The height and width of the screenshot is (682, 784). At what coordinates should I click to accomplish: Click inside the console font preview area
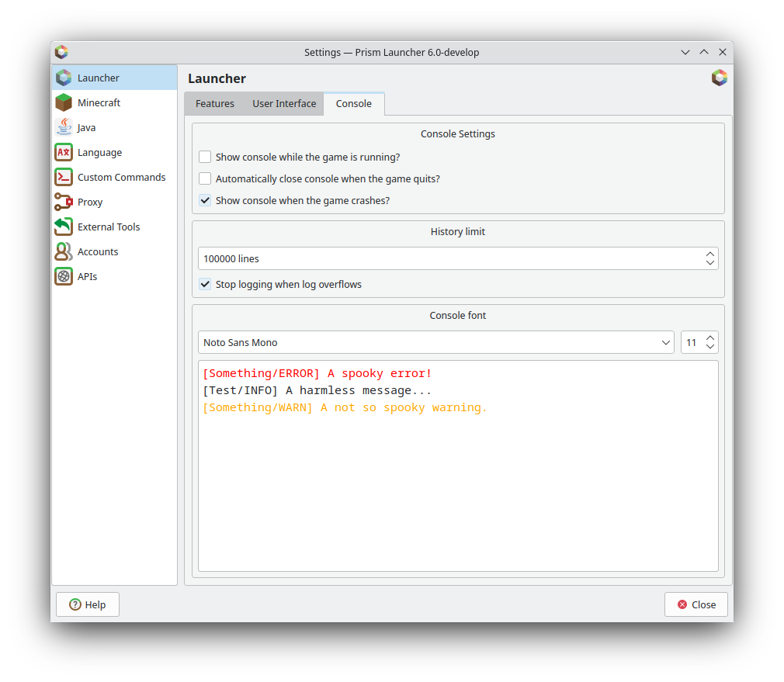click(458, 489)
